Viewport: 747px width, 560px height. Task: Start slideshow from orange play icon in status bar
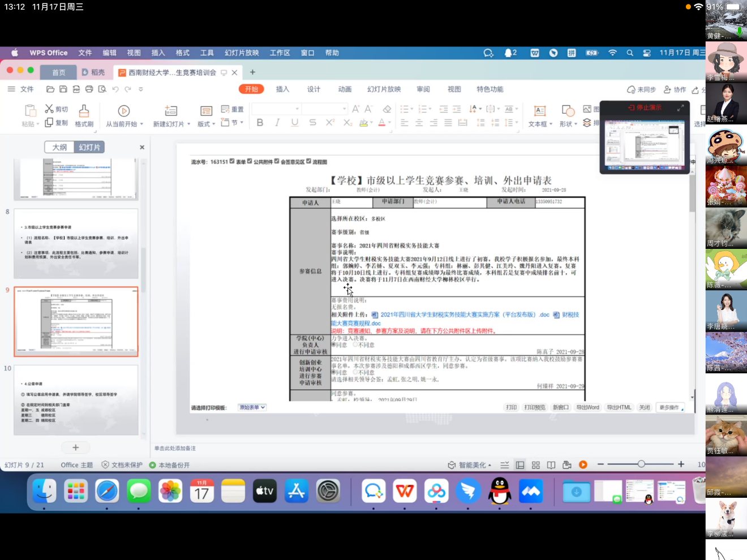tap(583, 464)
